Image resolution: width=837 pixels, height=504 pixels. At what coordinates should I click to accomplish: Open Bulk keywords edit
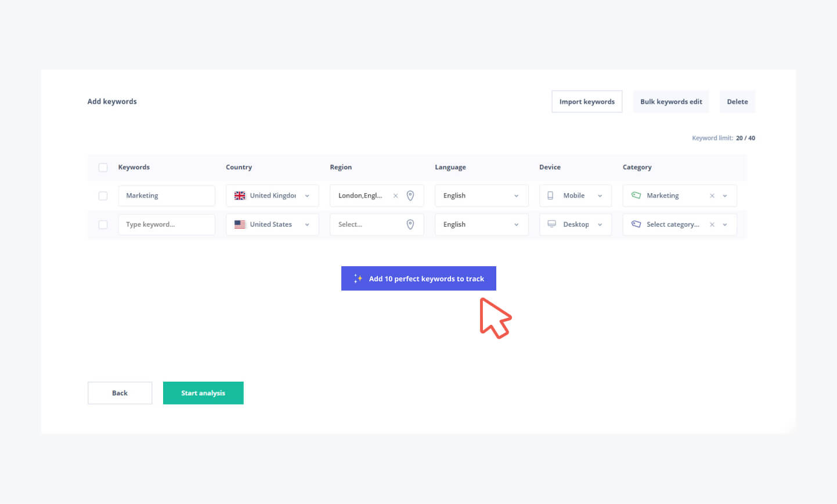point(671,101)
